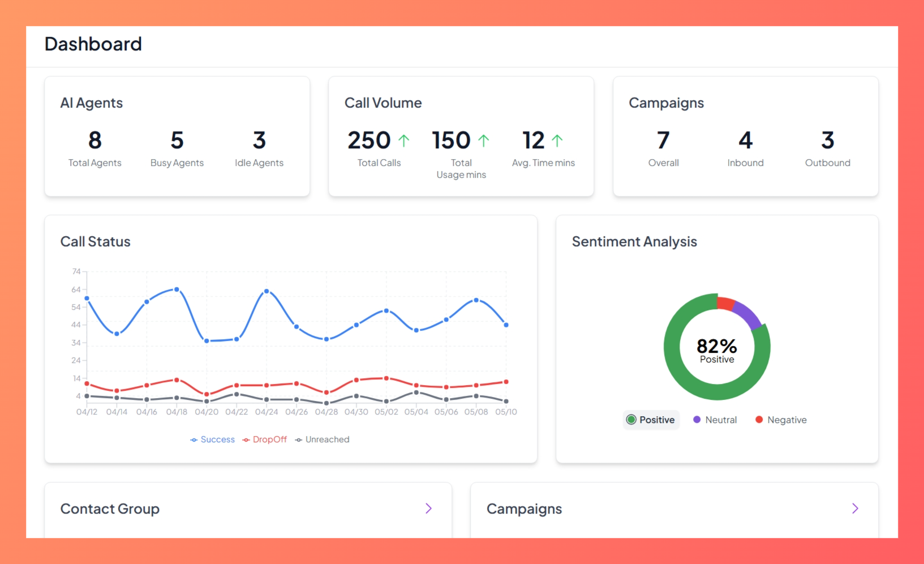Expand the bottom Campaigns panel chevron
Viewport: 924px width, 564px height.
point(855,509)
